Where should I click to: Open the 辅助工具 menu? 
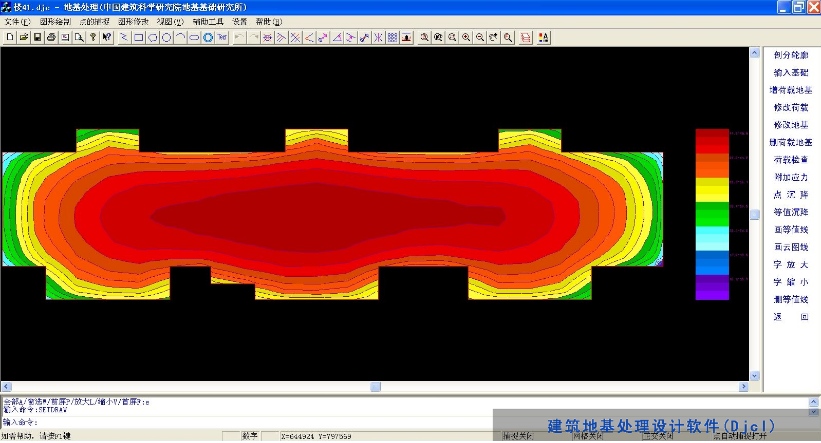(208, 21)
